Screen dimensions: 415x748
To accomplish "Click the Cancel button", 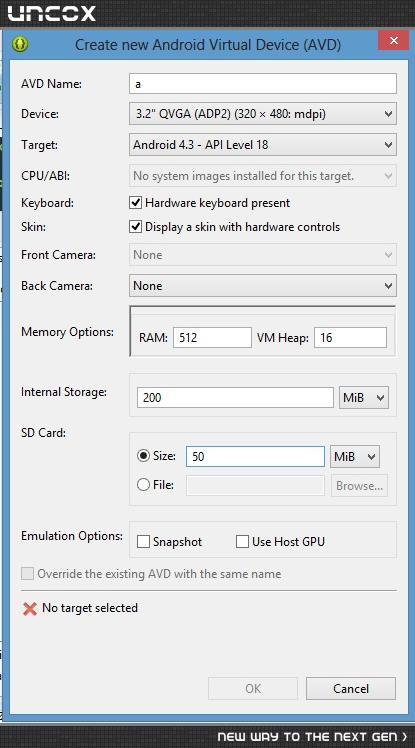I will pyautogui.click(x=351, y=688).
